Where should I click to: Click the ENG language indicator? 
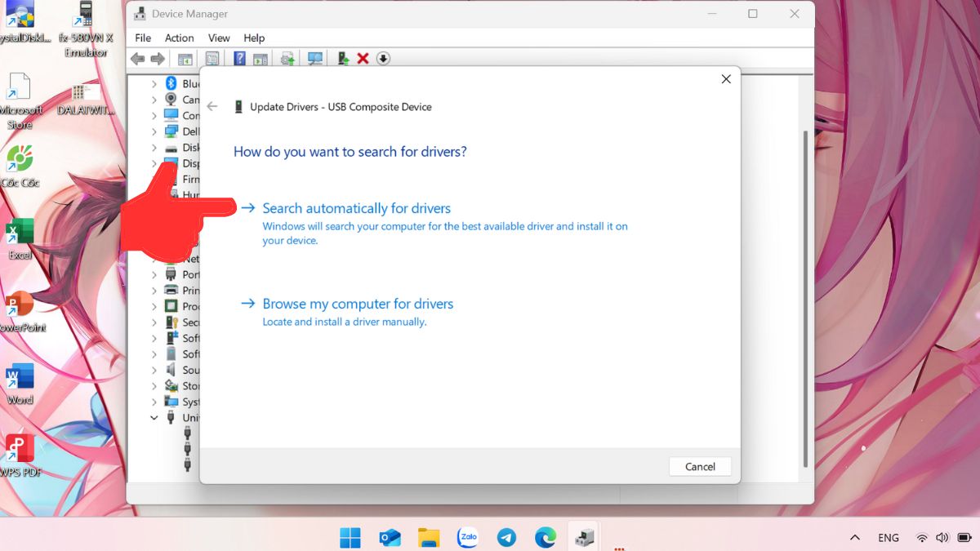(888, 538)
